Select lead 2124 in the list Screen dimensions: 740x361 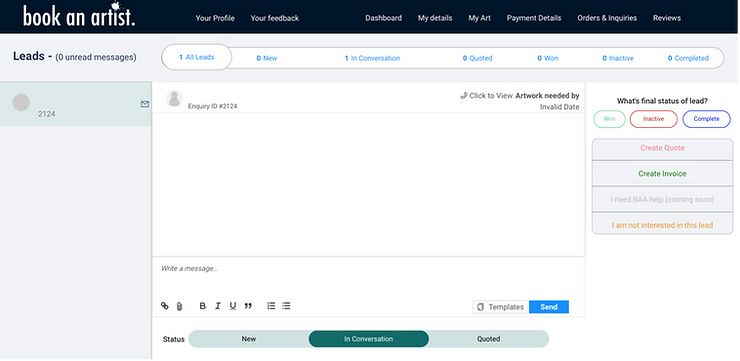tap(76, 104)
